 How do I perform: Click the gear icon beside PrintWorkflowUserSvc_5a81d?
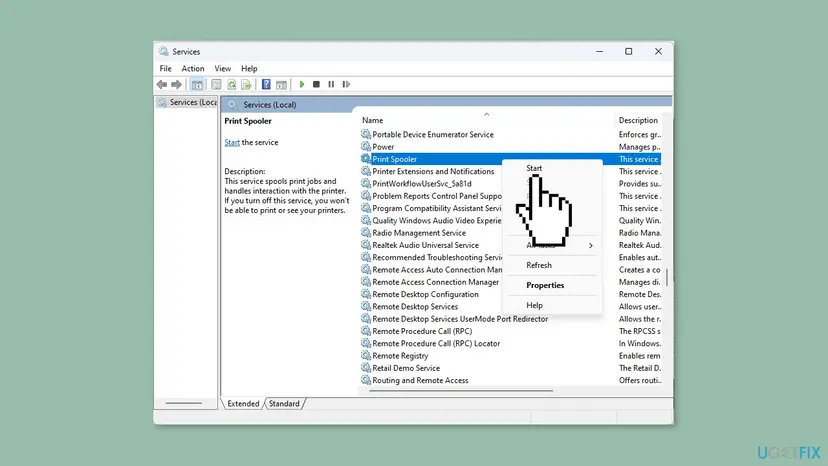tap(365, 183)
